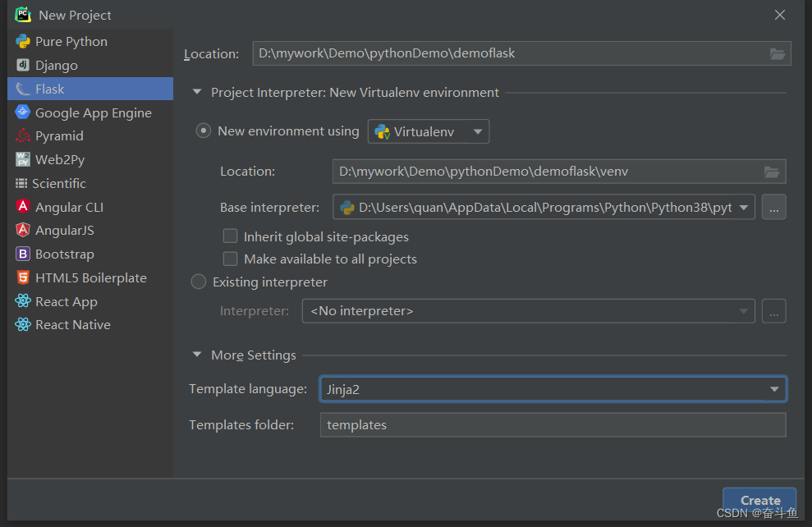
Task: Select the highlighted Flask entry
Action: pos(90,89)
